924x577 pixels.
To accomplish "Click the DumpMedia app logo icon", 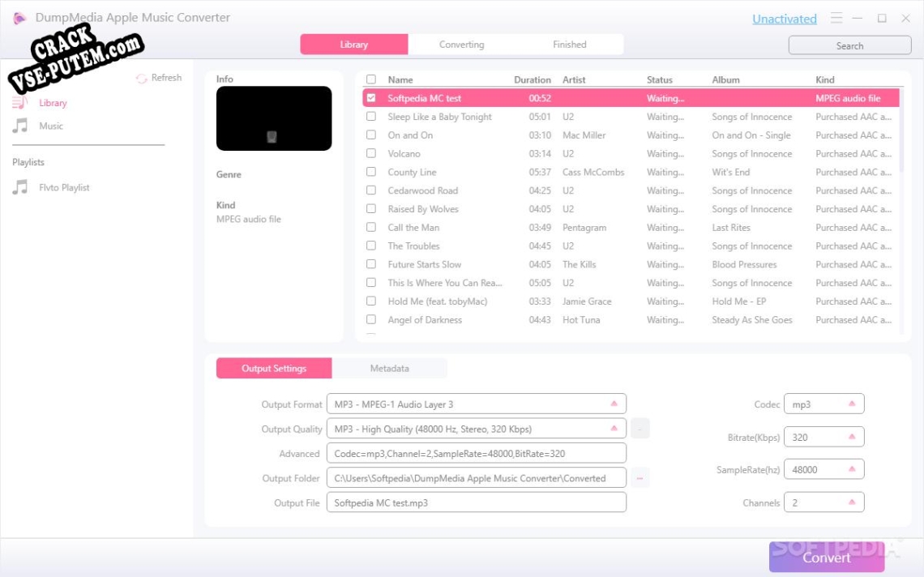I will pos(19,19).
